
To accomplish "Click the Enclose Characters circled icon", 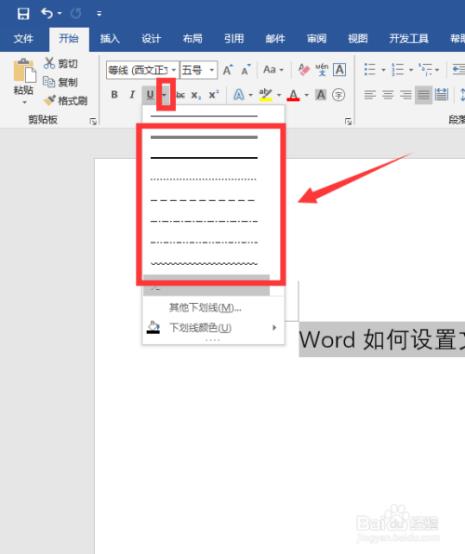I will tap(339, 95).
